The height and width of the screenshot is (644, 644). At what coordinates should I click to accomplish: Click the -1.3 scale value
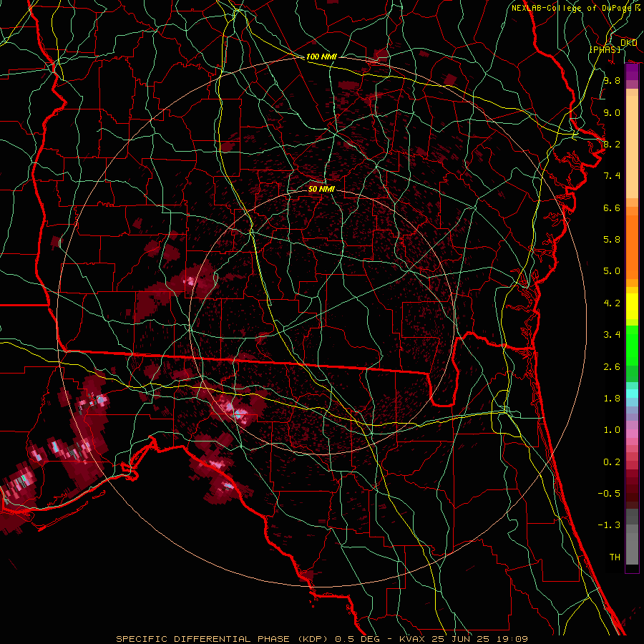tap(609, 525)
